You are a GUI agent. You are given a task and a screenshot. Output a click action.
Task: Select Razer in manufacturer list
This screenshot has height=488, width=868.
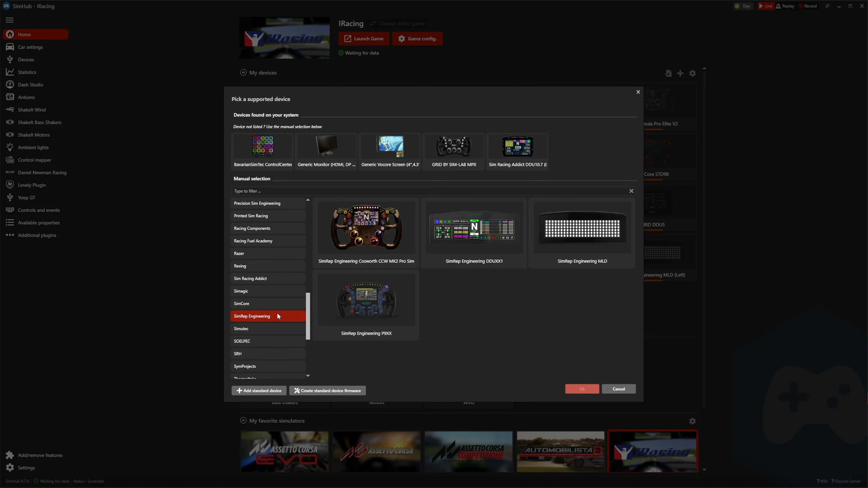pos(268,253)
